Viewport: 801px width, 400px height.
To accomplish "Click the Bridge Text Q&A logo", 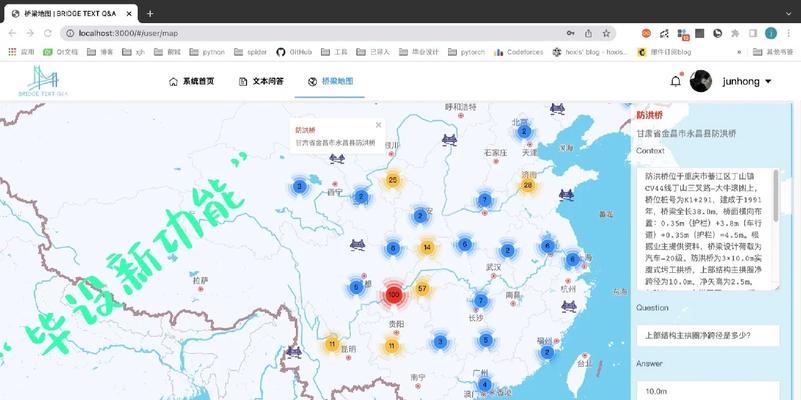I will click(x=43, y=81).
